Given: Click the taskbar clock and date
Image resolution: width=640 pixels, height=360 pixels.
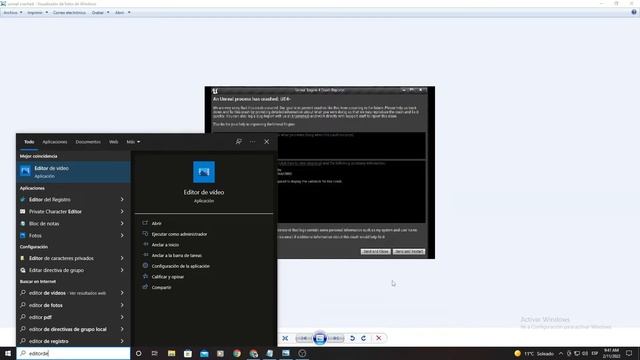Looking at the screenshot, I should coord(611,353).
